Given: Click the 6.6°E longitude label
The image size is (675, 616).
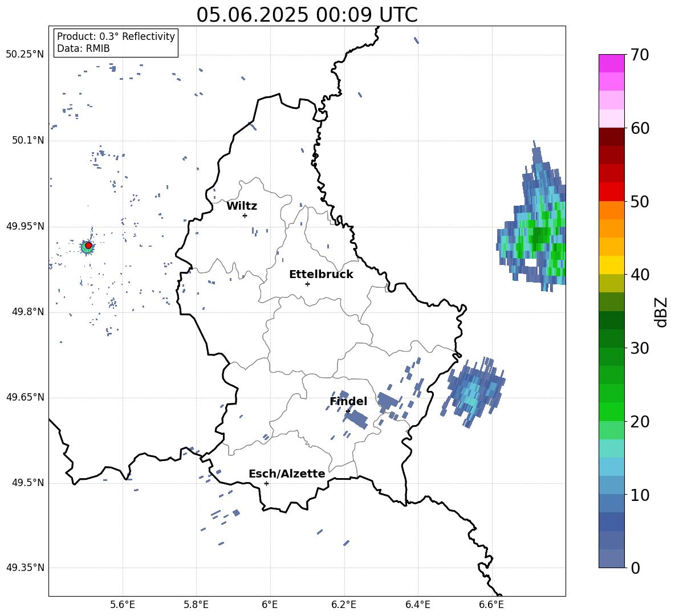Looking at the screenshot, I should [x=491, y=605].
